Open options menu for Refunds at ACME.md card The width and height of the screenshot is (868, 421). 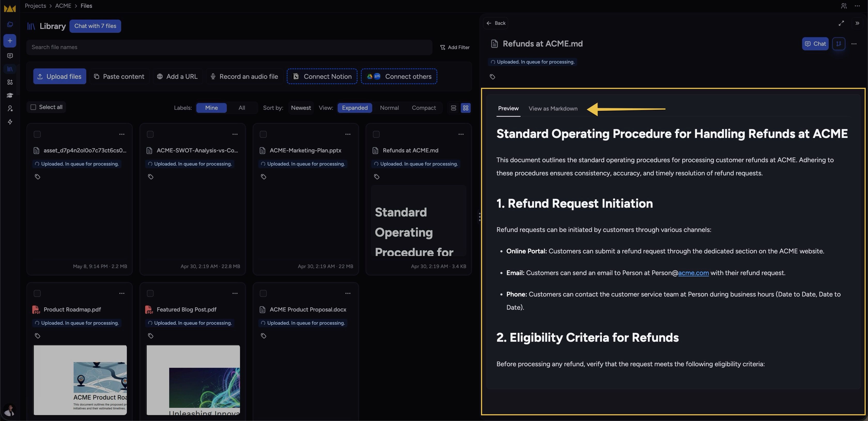click(x=461, y=134)
